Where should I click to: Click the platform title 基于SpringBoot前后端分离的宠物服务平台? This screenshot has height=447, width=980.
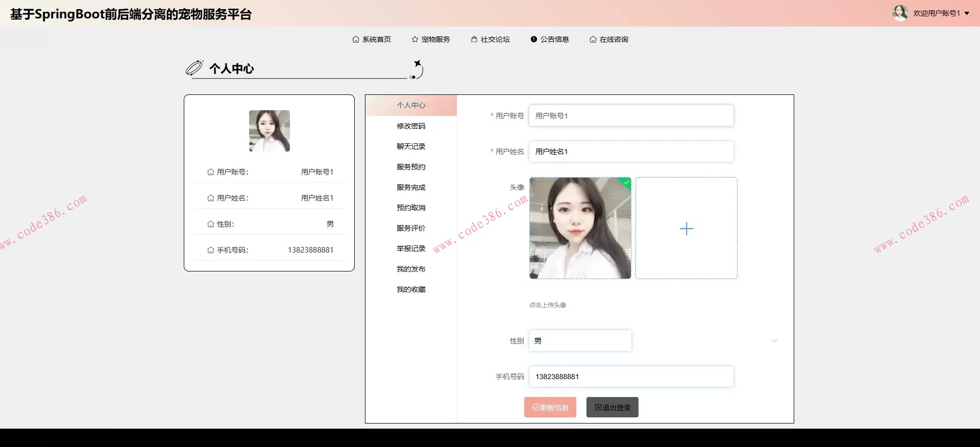click(131, 14)
